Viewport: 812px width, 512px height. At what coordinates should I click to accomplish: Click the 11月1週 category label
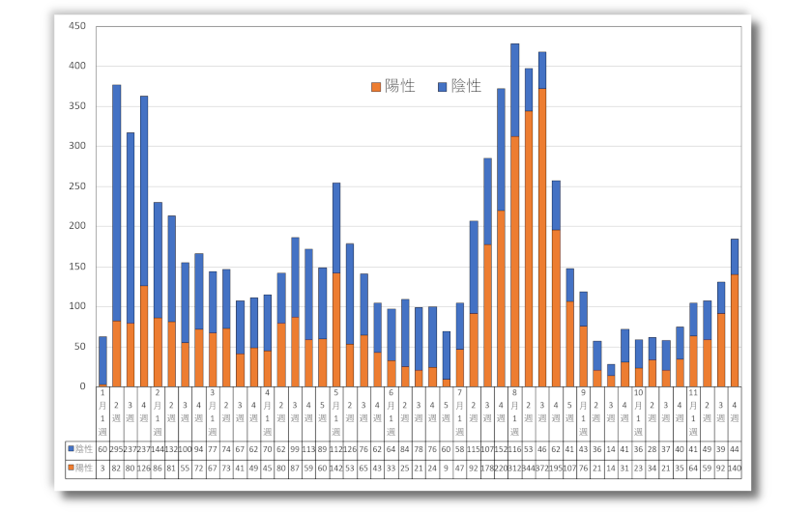pos(693,412)
